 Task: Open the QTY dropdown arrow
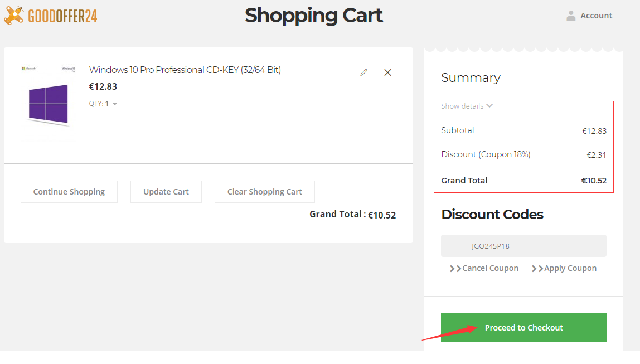[x=115, y=104]
